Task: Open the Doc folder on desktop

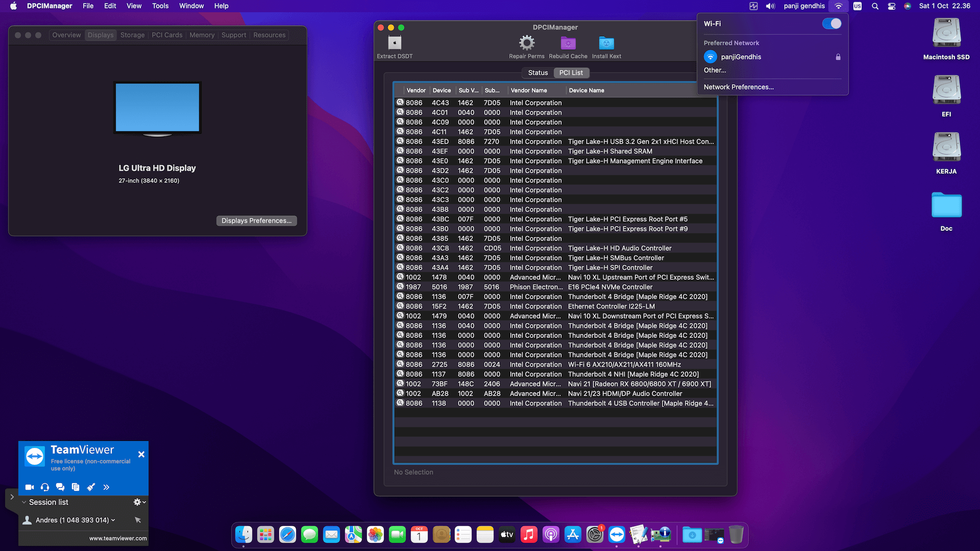Action: [946, 206]
